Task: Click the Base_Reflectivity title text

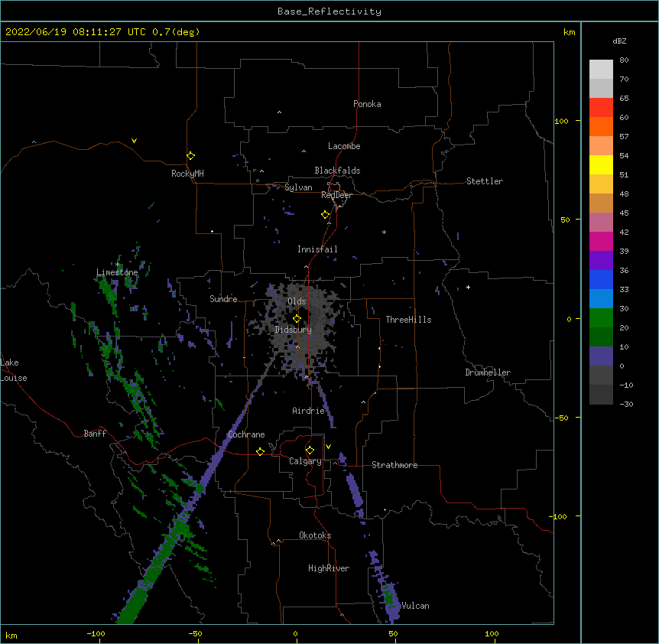Action: click(x=329, y=11)
